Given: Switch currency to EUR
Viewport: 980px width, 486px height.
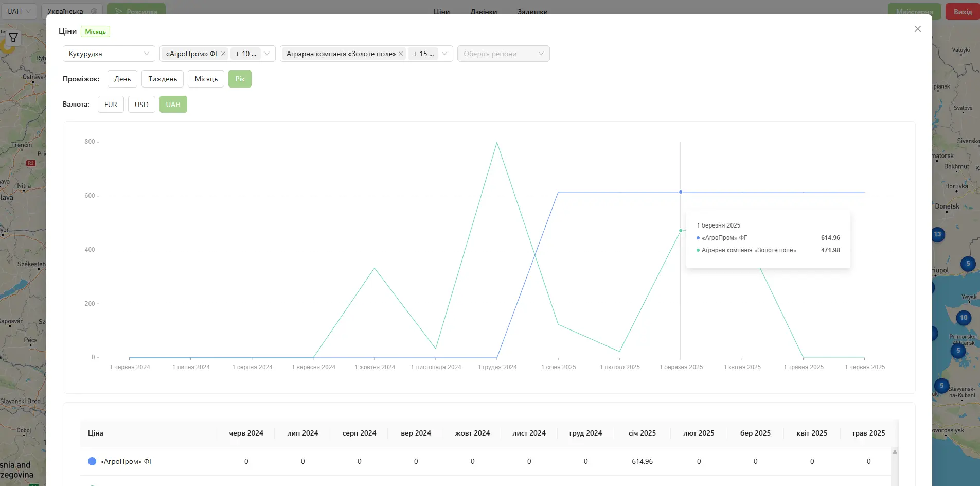Looking at the screenshot, I should [111, 105].
